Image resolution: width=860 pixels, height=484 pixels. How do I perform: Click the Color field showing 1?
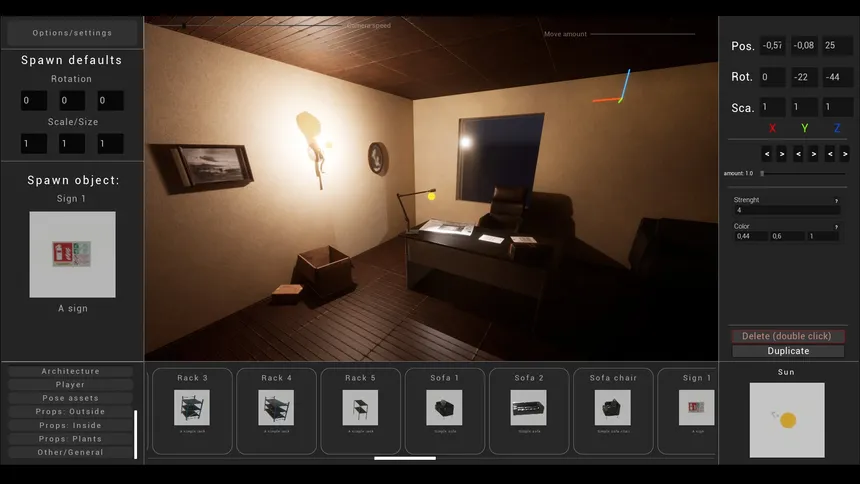point(822,237)
